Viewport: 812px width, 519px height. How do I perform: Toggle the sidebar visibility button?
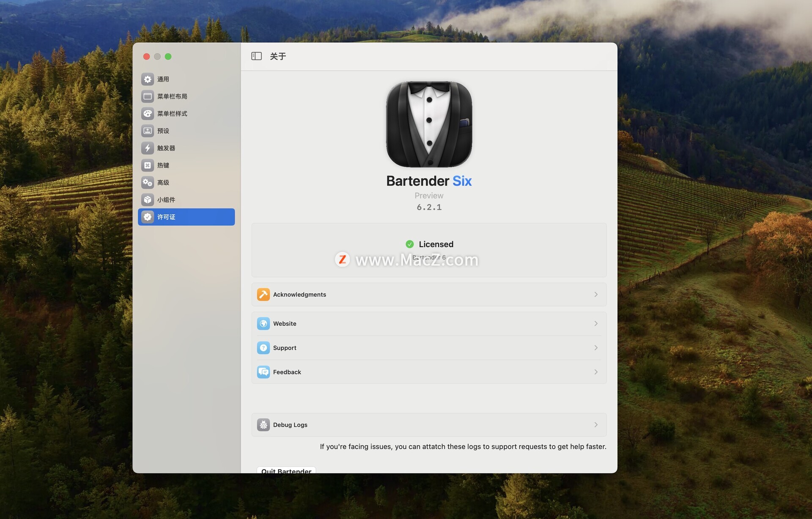(x=256, y=56)
